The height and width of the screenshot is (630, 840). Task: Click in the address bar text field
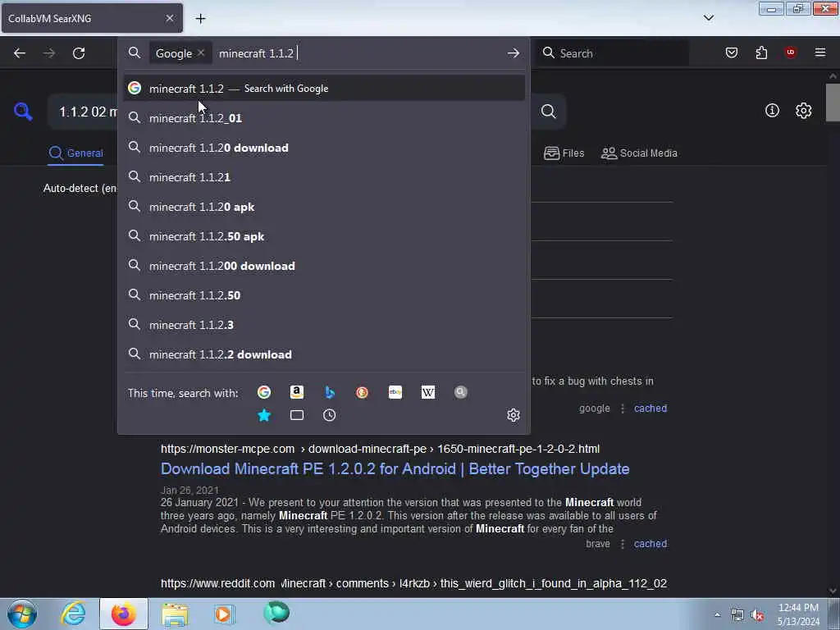[359, 53]
